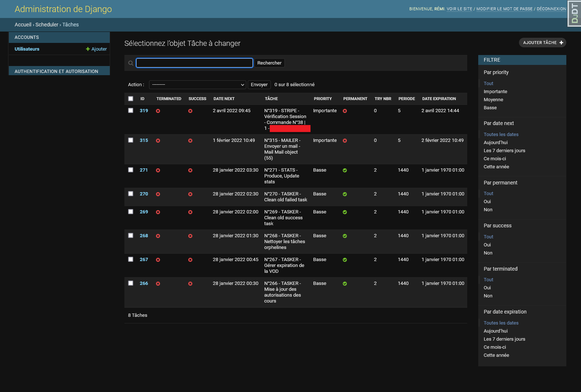The height and width of the screenshot is (392, 581).
Task: Click the search magnifier icon
Action: pos(131,63)
